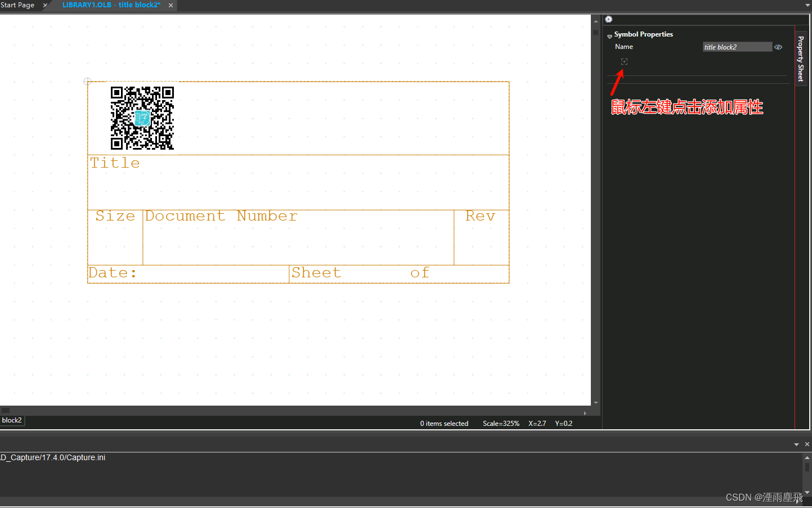Select the Date: label text

click(x=113, y=273)
